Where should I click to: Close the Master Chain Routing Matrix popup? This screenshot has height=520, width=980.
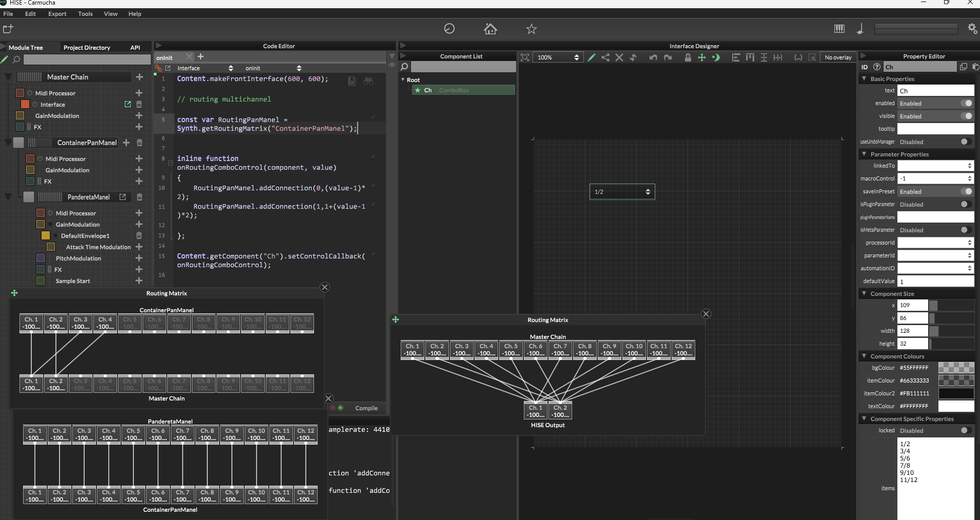point(706,314)
